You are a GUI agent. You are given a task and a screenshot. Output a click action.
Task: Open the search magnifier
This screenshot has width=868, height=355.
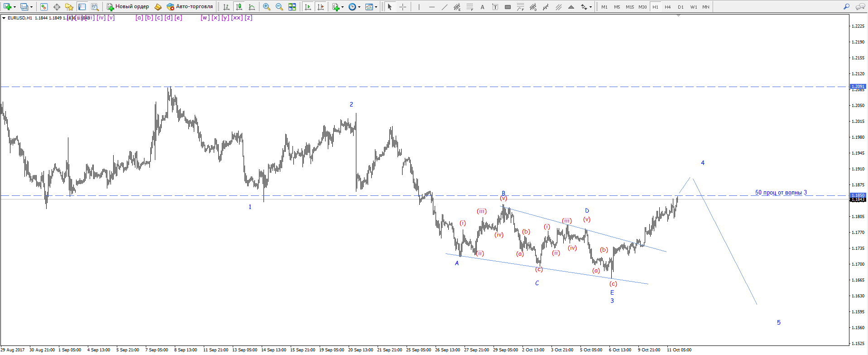[846, 7]
